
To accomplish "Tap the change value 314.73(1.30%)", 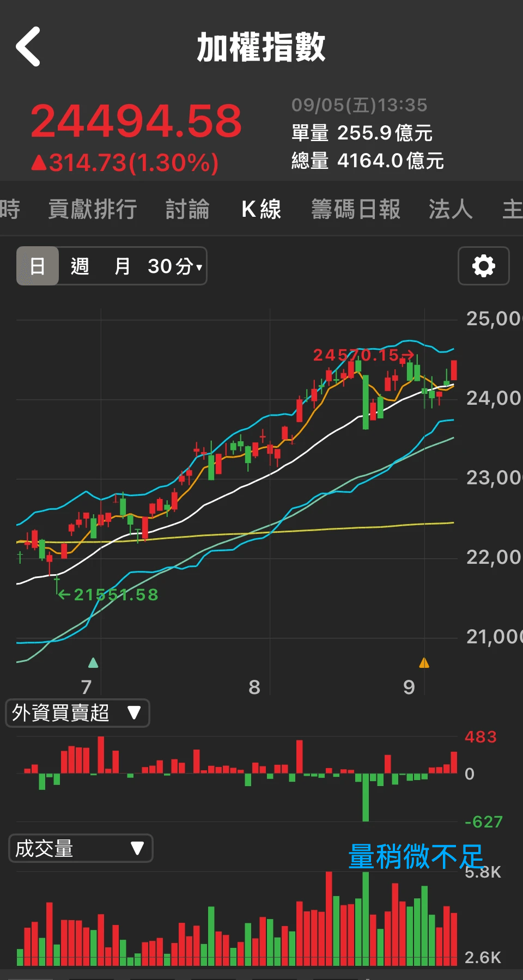I will (x=125, y=162).
